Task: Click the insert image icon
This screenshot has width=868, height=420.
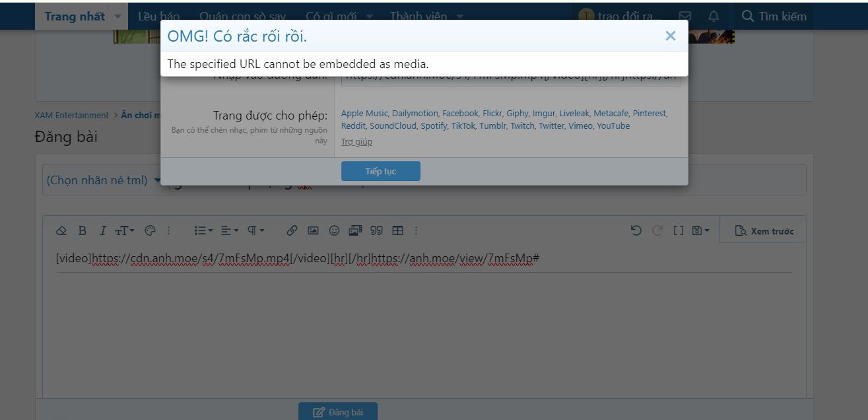Action: pyautogui.click(x=313, y=230)
